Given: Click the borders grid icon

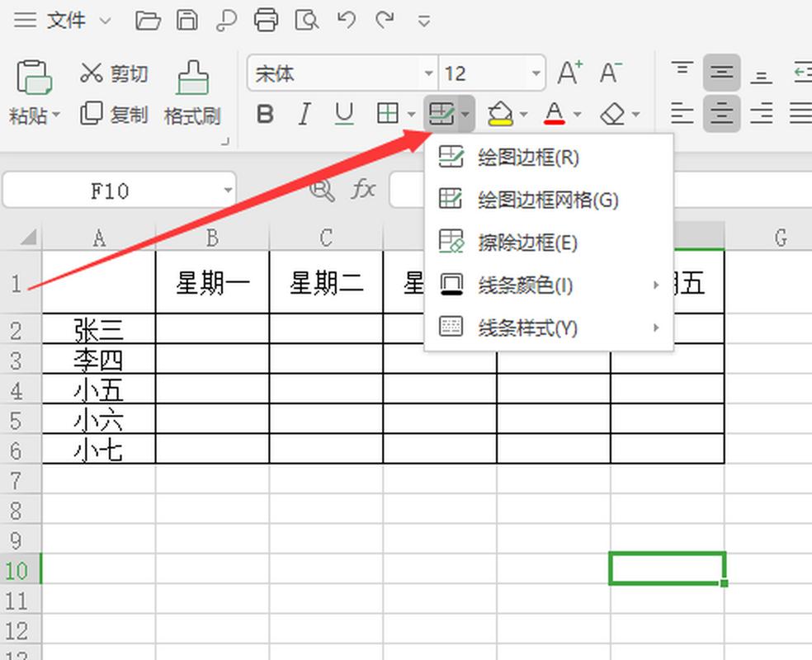Looking at the screenshot, I should click(388, 113).
